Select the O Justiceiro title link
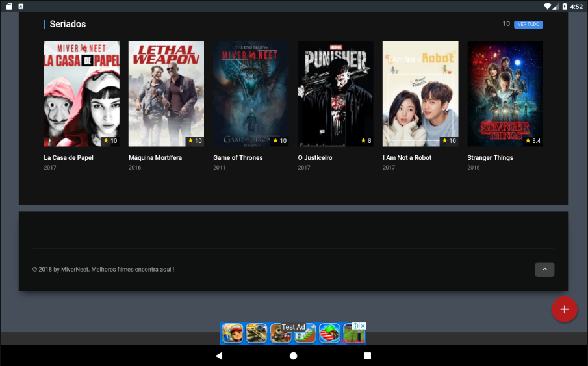The height and width of the screenshot is (366, 588). pyautogui.click(x=315, y=158)
